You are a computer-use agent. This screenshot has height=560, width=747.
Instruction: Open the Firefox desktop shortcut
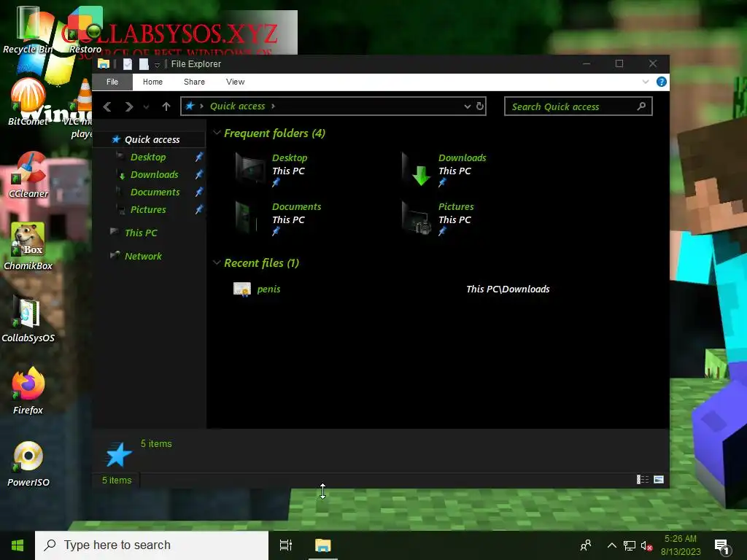(x=28, y=392)
